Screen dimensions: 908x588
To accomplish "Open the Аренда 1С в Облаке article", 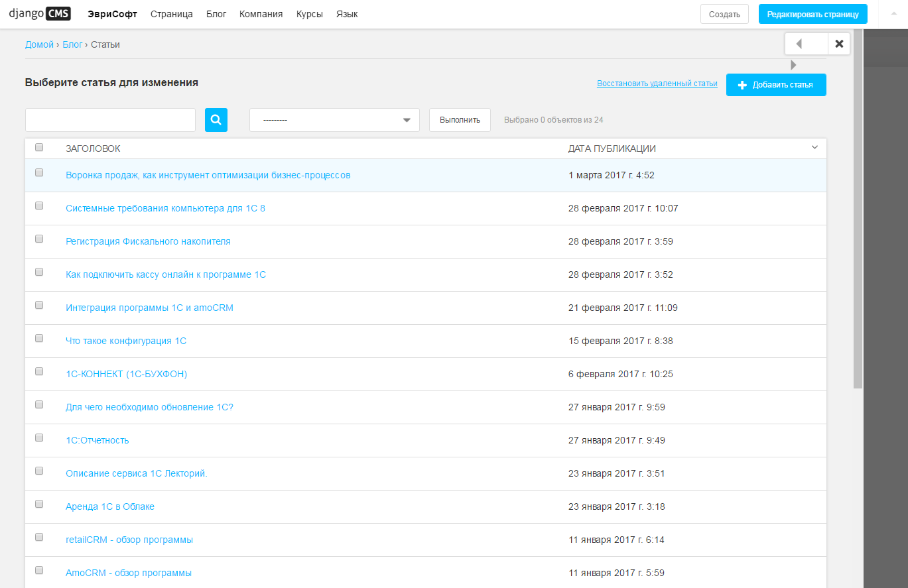I will pos(110,506).
